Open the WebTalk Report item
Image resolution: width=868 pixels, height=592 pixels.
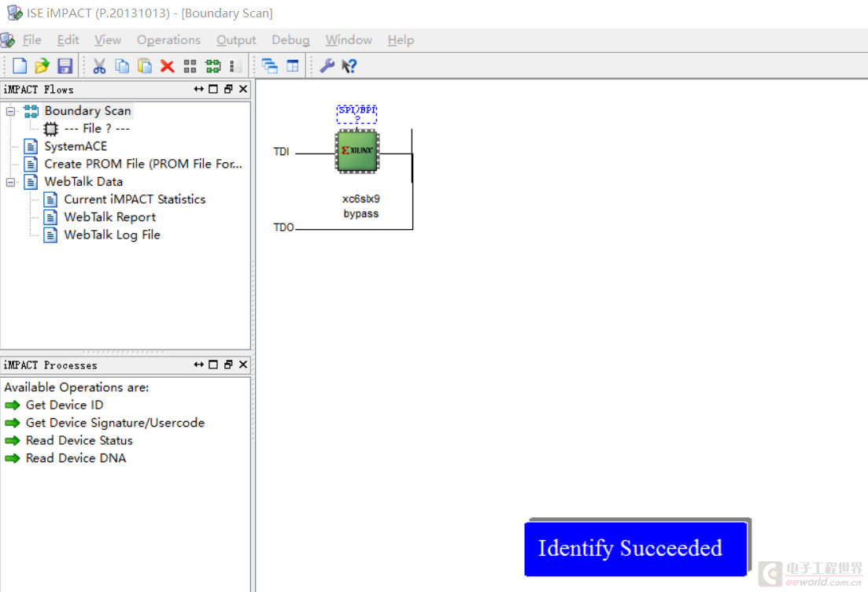109,217
